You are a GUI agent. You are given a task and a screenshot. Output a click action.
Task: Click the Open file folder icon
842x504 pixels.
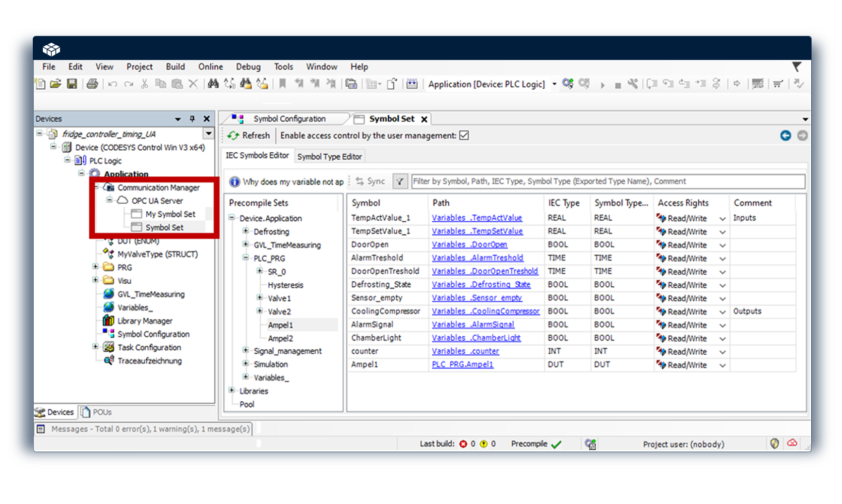click(x=55, y=84)
